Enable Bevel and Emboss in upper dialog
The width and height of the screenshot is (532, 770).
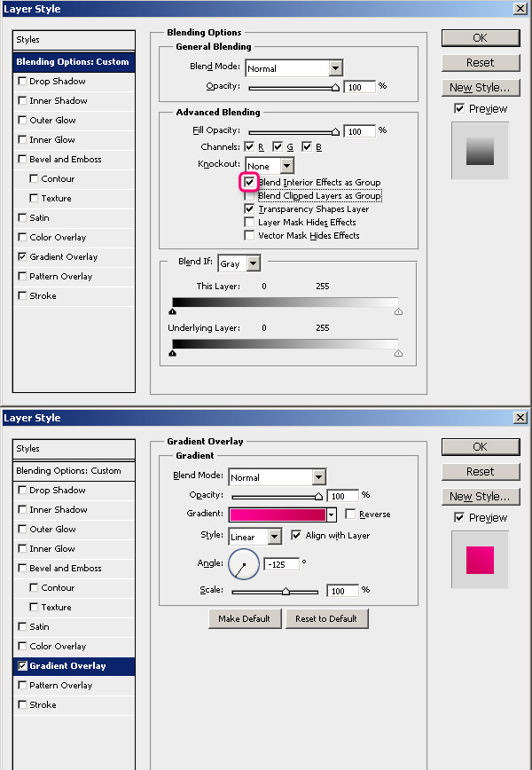(22, 159)
